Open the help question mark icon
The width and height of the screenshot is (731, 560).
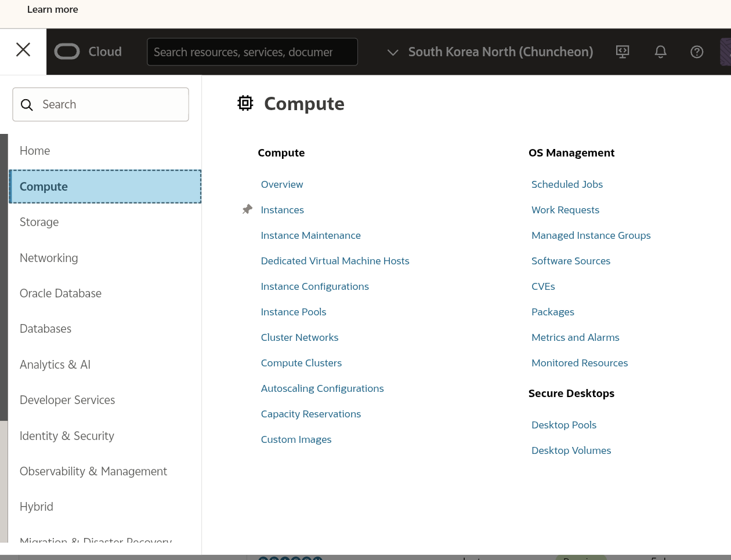coord(697,52)
